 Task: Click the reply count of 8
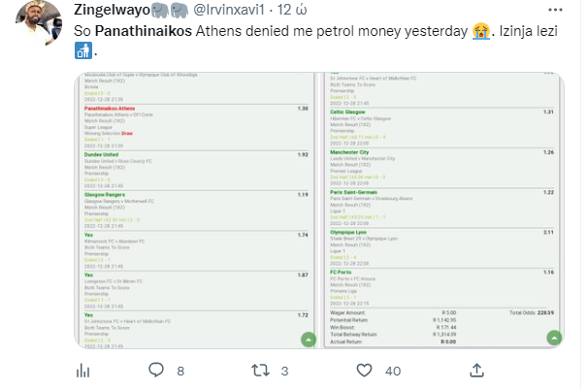click(180, 370)
